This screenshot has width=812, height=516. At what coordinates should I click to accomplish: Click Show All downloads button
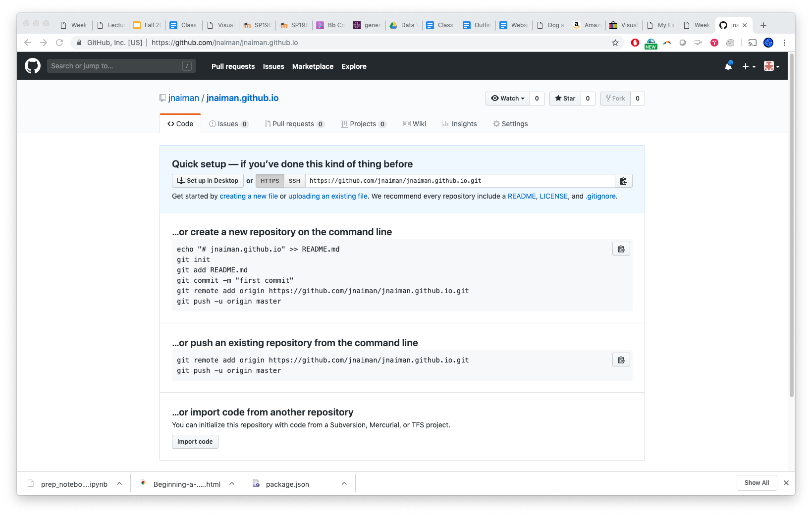pos(757,483)
